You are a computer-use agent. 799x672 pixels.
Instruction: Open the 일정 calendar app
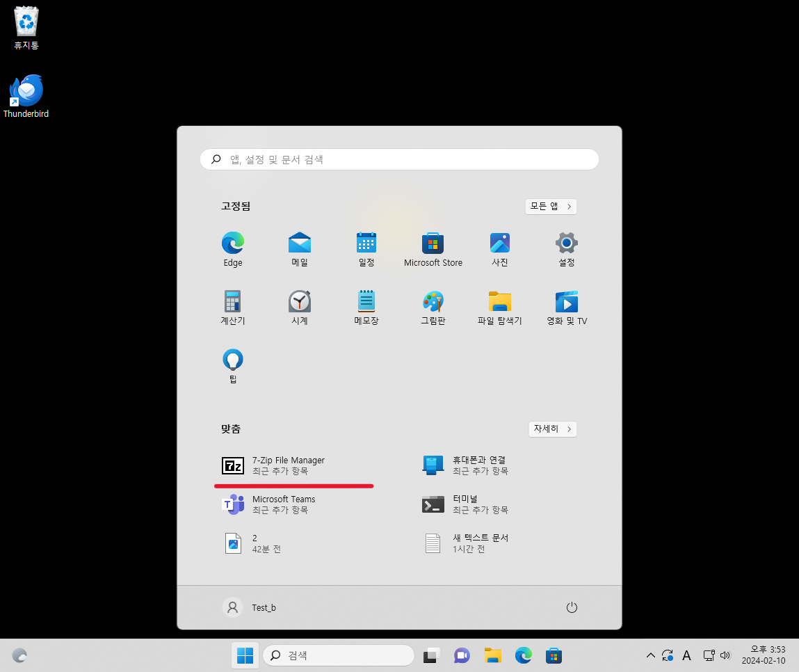coord(366,249)
